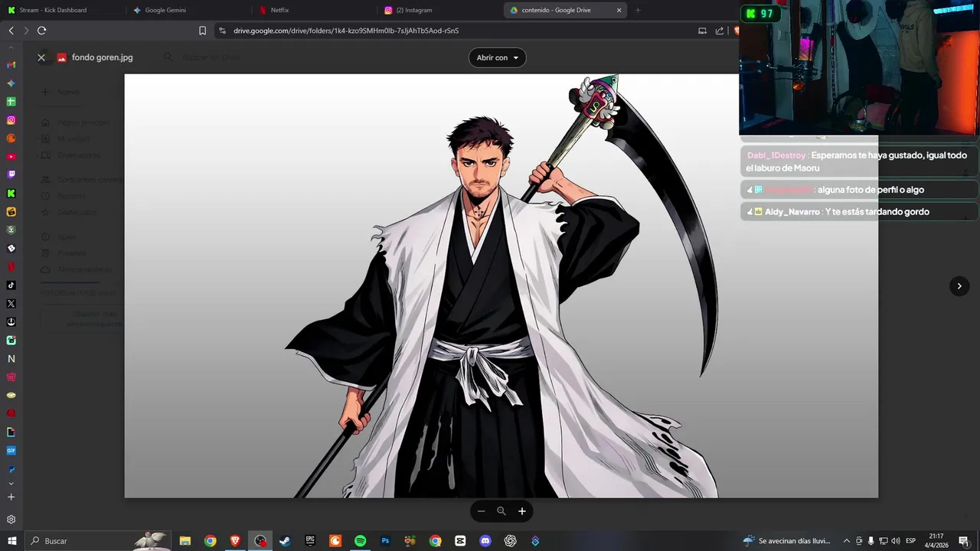Click the Kick viewer count badge 97
The width and height of the screenshot is (980, 551).
[759, 14]
